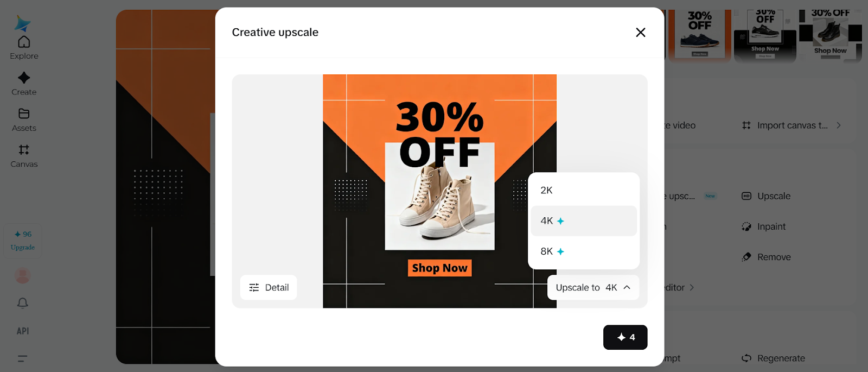Click the notifications bell icon

23,302
